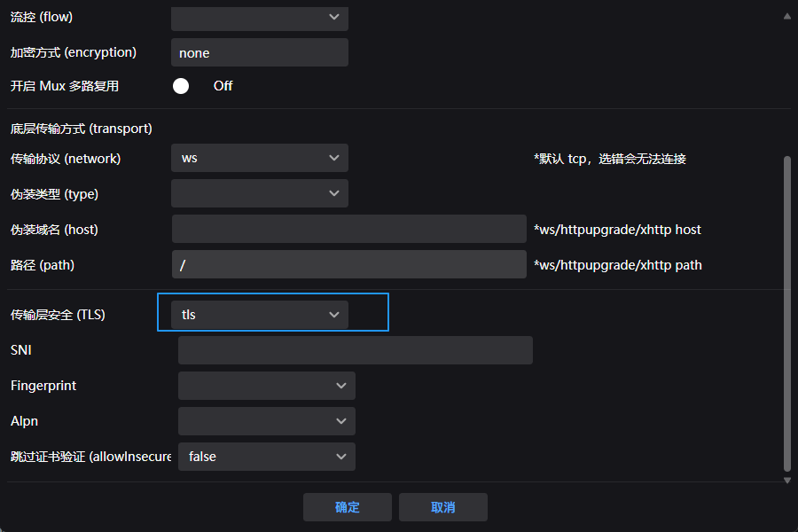Click the chevron icon on Fingerprint dropdown
This screenshot has height=532, width=798.
tap(341, 386)
